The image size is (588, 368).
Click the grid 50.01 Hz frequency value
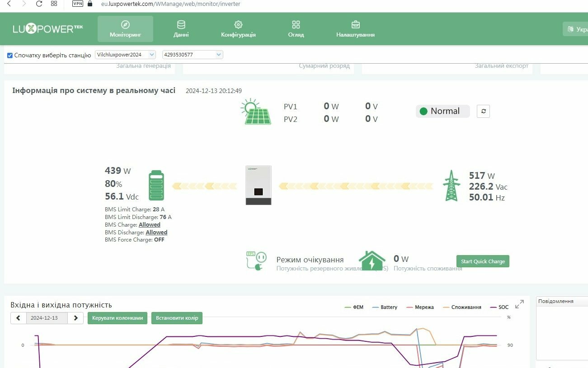pyautogui.click(x=487, y=197)
